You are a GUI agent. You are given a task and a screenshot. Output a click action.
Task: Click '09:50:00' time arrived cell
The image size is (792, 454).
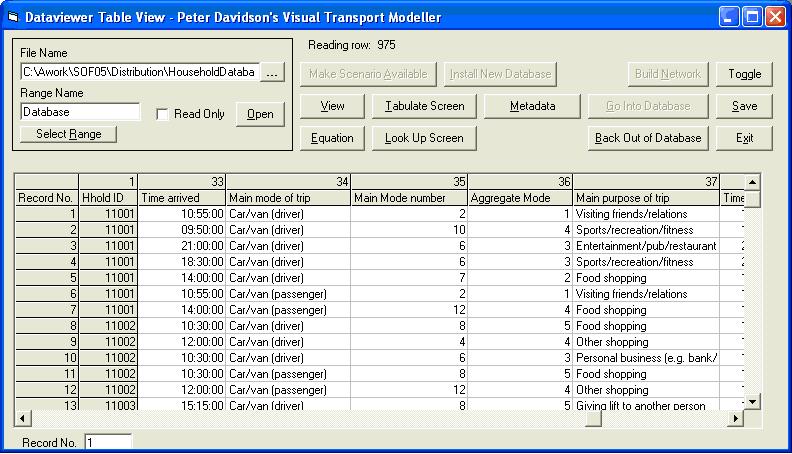click(x=182, y=230)
